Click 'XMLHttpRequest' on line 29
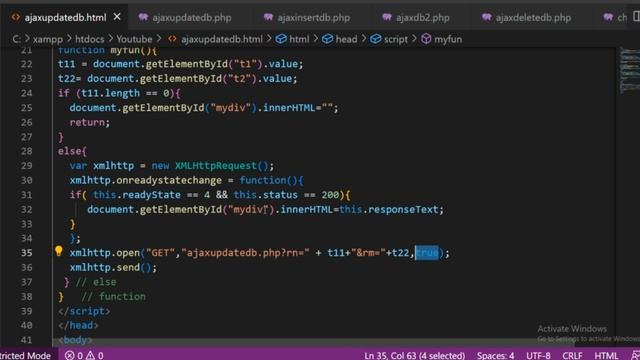 (216, 166)
